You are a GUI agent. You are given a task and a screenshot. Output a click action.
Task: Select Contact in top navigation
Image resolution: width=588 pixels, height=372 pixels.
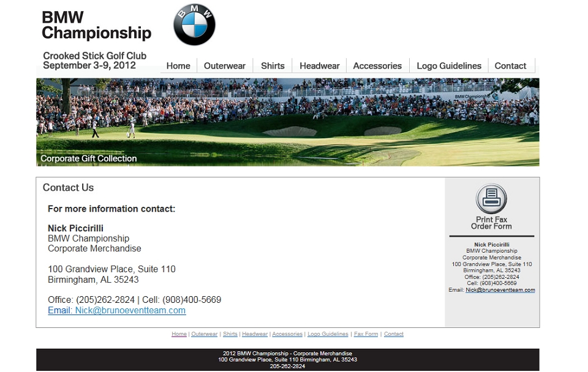pos(510,66)
